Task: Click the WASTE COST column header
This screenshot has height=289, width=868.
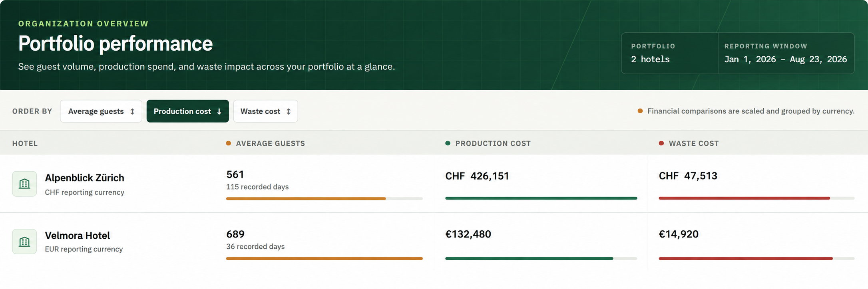Action: click(x=694, y=143)
